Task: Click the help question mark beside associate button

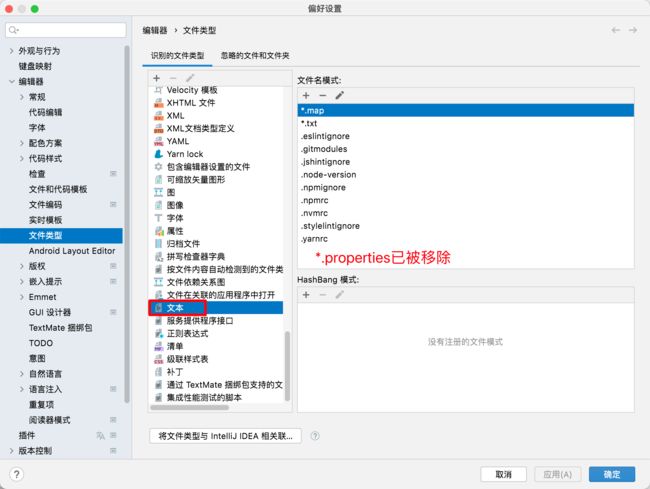Action: tap(315, 436)
